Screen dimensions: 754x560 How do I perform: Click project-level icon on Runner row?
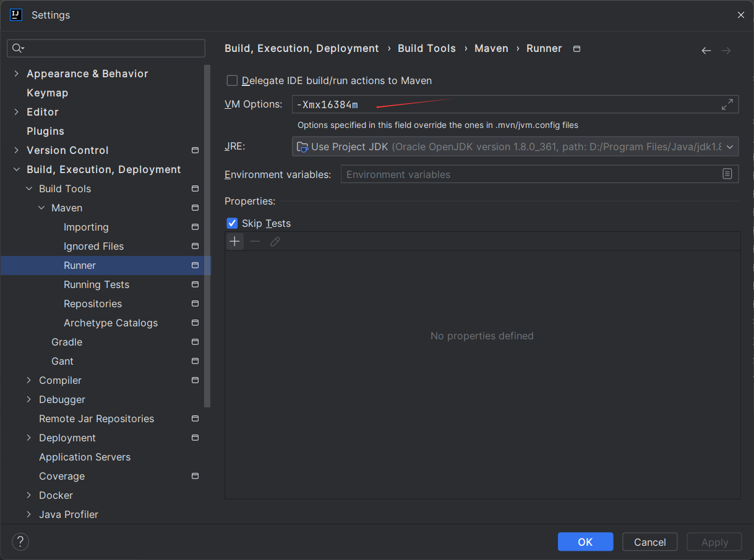point(195,265)
